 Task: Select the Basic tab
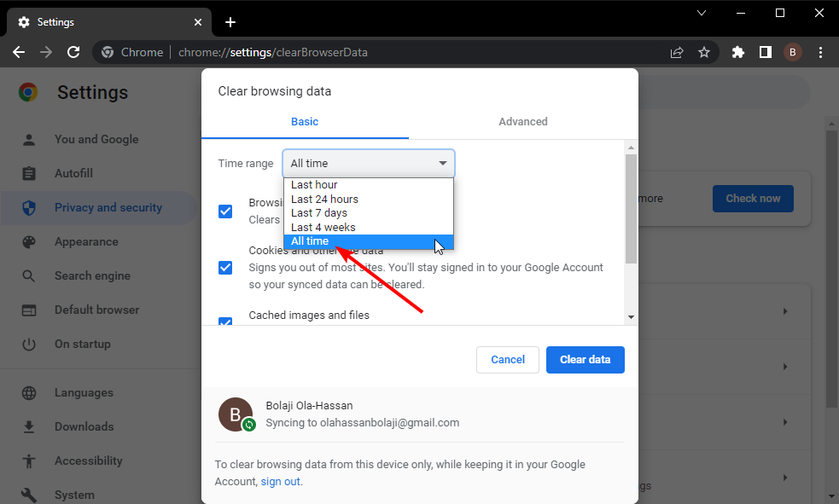[x=305, y=121]
